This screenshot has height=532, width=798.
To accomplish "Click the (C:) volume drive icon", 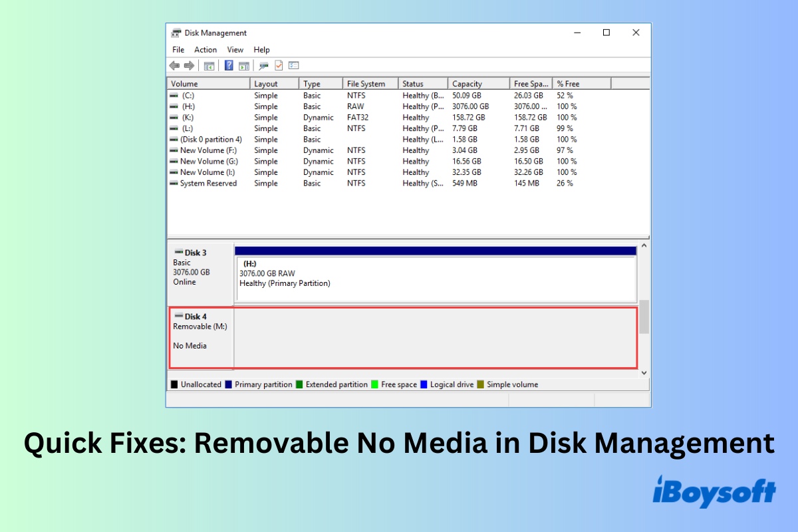I will pos(174,95).
